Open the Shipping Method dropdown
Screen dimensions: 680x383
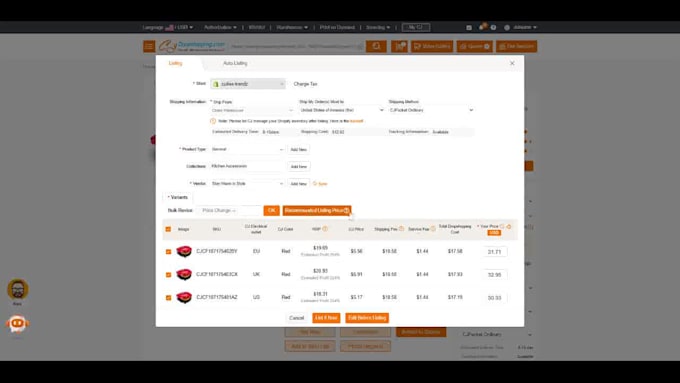pos(431,110)
